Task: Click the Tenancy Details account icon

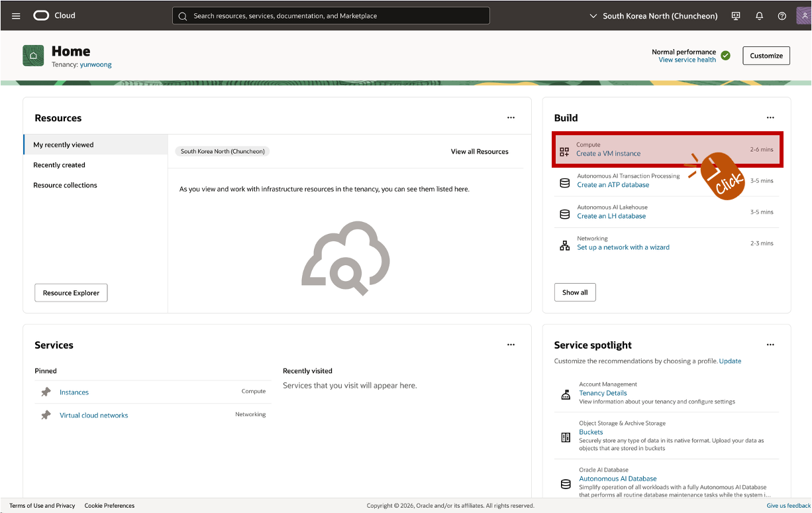Action: pos(566,395)
